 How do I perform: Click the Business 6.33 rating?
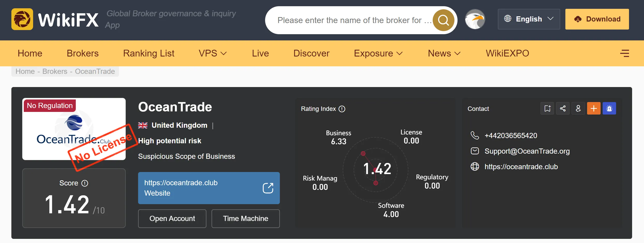pos(339,137)
